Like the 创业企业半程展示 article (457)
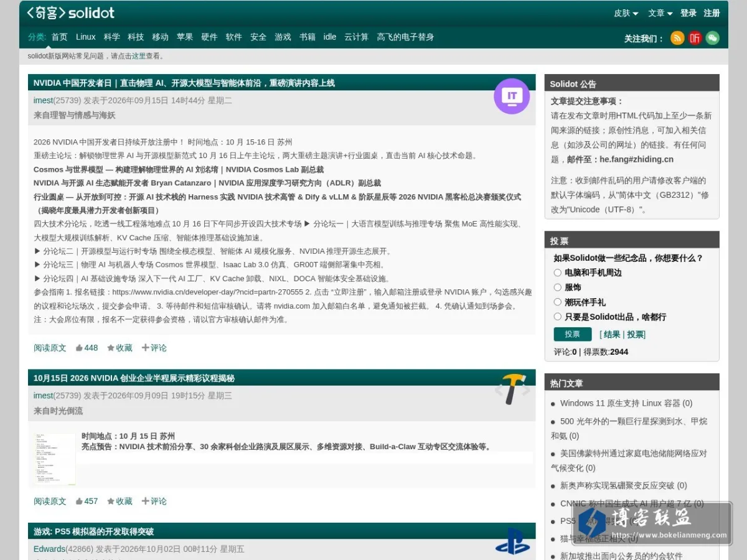This screenshot has height=560, width=747. (87, 501)
